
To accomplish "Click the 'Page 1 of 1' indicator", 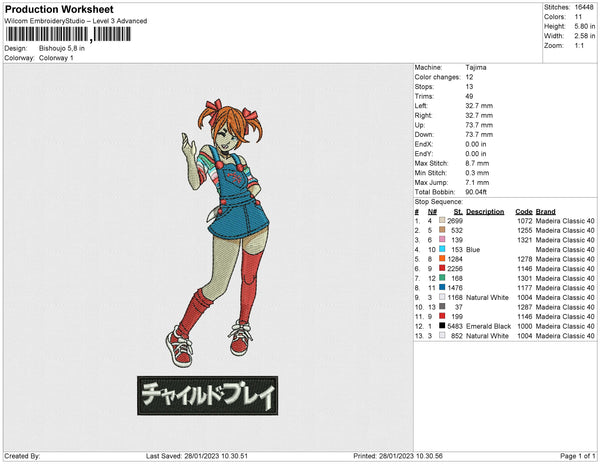I will coord(577,456).
